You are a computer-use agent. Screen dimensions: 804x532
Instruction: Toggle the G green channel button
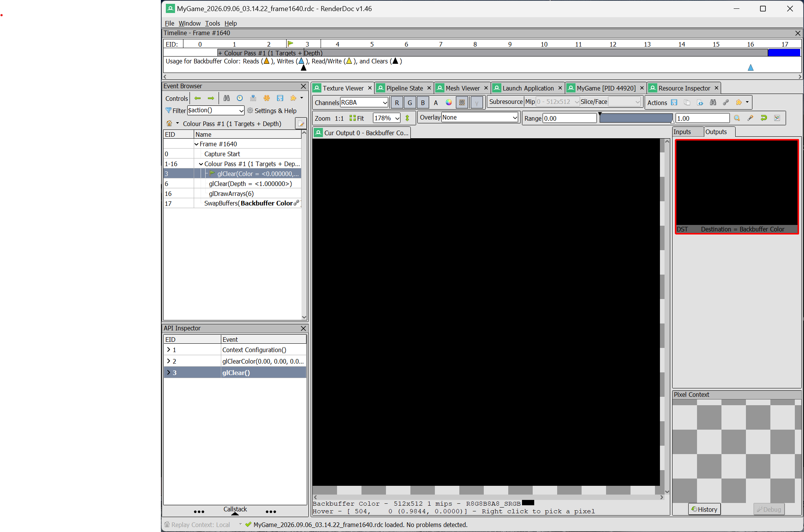(410, 102)
